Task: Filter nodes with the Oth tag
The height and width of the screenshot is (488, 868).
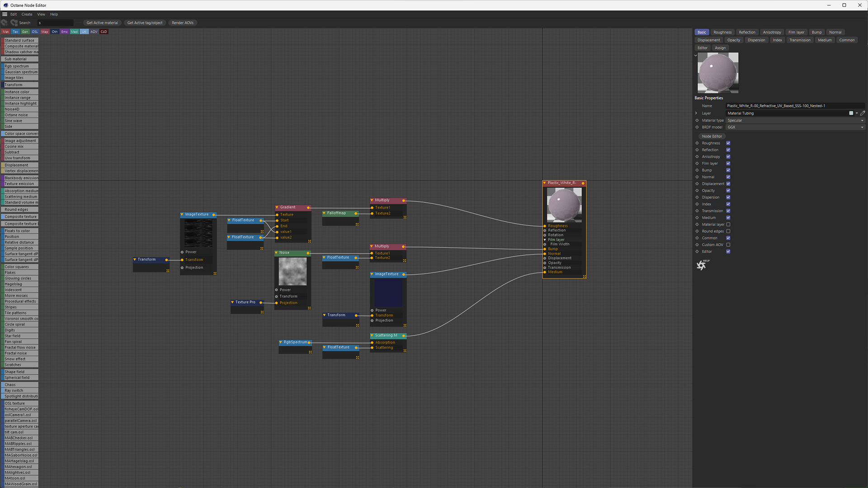Action: pos(55,32)
